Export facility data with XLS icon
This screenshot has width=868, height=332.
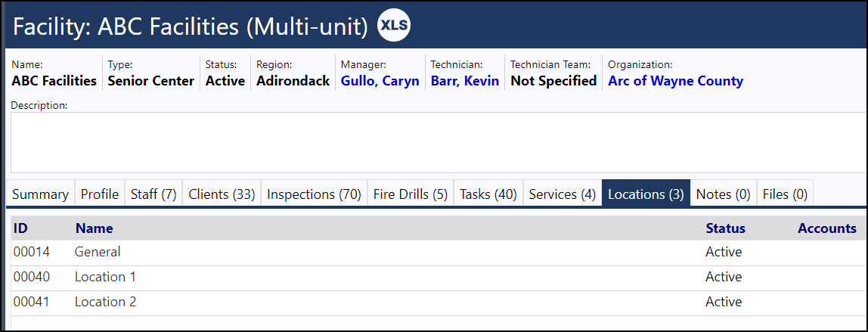pyautogui.click(x=394, y=26)
